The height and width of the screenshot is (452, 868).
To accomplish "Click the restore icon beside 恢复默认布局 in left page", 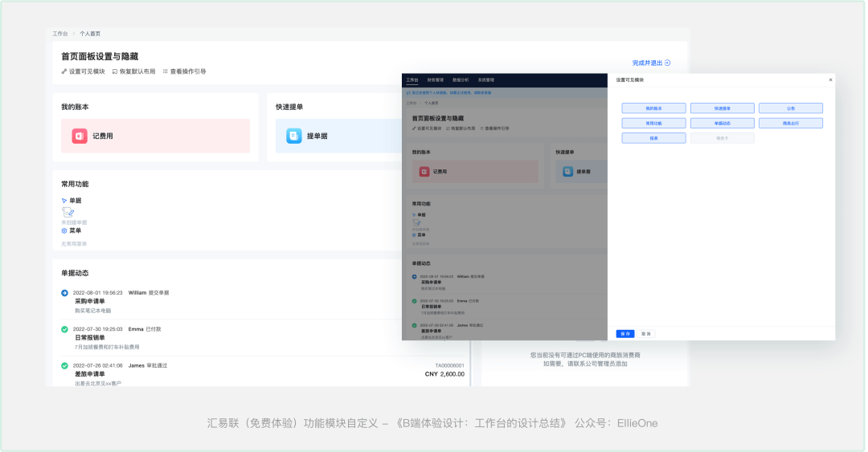I will [x=115, y=71].
